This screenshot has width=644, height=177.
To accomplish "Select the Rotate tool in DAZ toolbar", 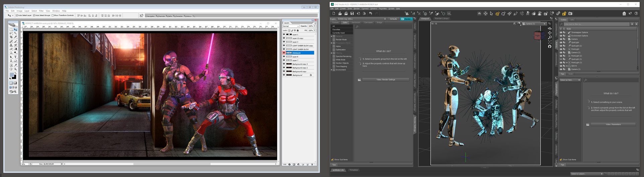I will point(503,13).
